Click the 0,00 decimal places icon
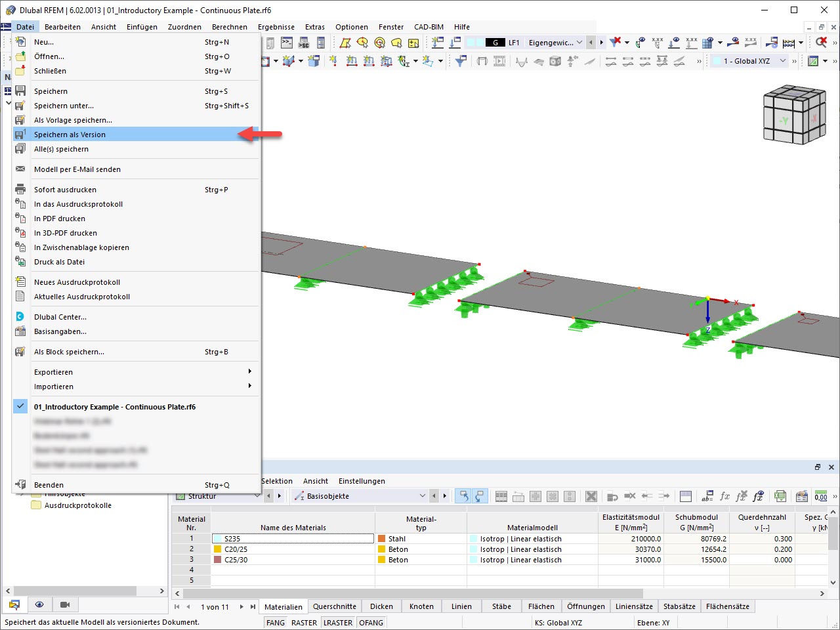The width and height of the screenshot is (840, 630). tap(820, 496)
